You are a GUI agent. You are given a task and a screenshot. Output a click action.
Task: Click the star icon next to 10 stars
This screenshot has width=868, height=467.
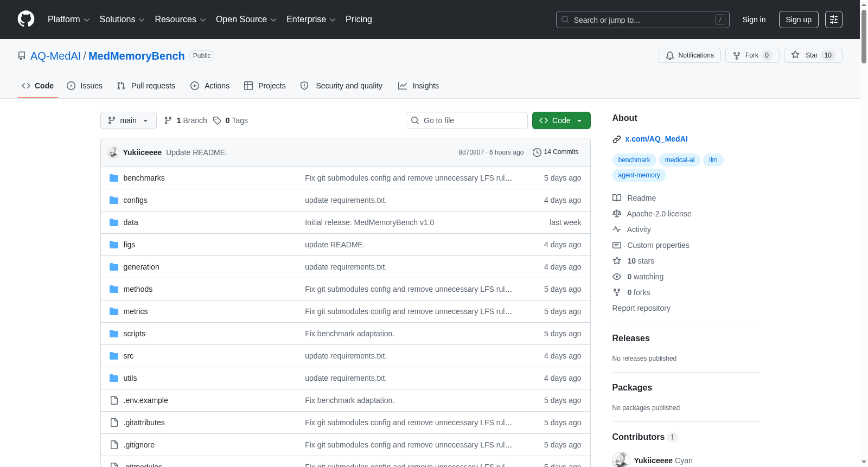pos(617,261)
